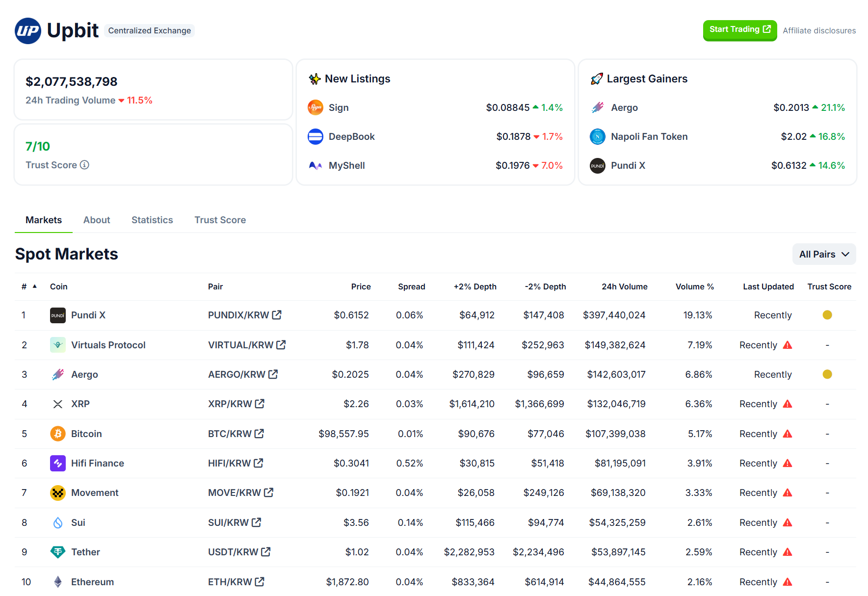Click the Pundi X coin icon in table row 1
The image size is (868, 596).
click(58, 315)
